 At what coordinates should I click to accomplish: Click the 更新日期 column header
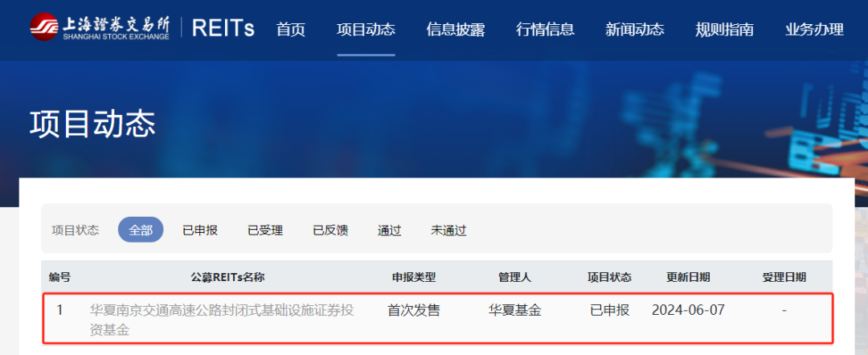[688, 277]
